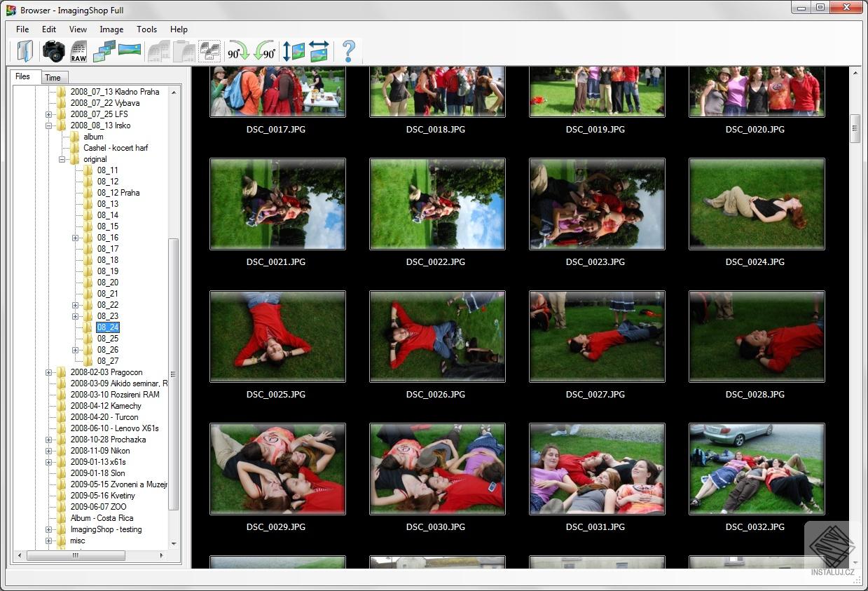Switch to the Time tab
Screen dimensions: 868x591
point(53,77)
